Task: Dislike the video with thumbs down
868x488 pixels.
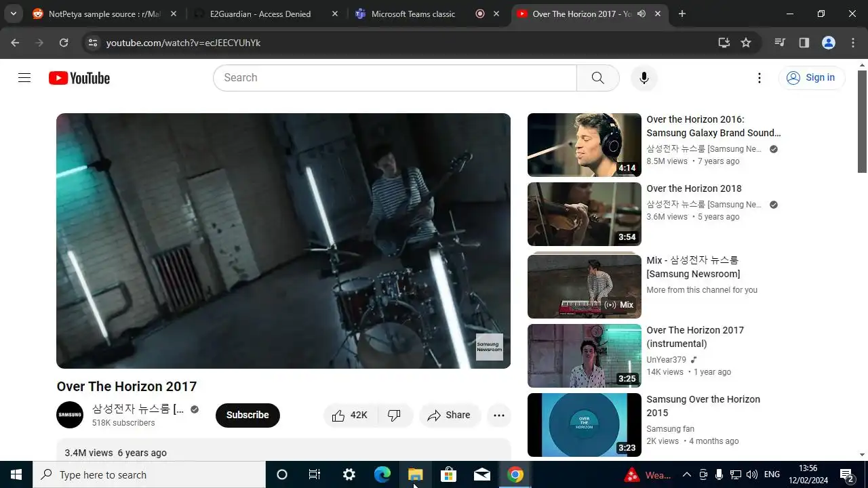Action: pyautogui.click(x=394, y=415)
